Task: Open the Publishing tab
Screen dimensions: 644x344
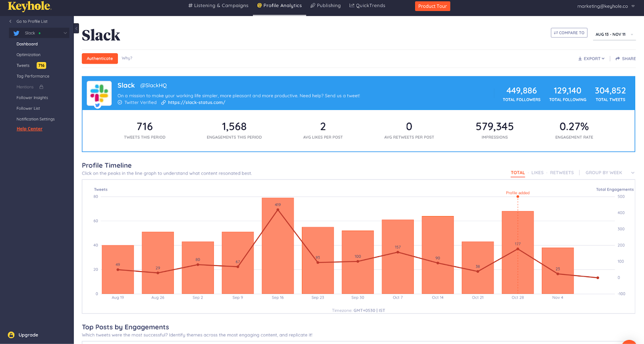Action: (325, 6)
